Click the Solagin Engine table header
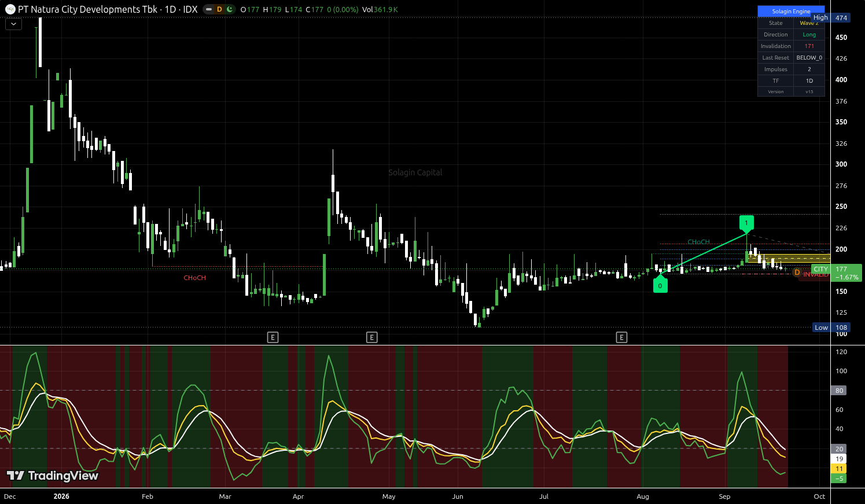 791,11
